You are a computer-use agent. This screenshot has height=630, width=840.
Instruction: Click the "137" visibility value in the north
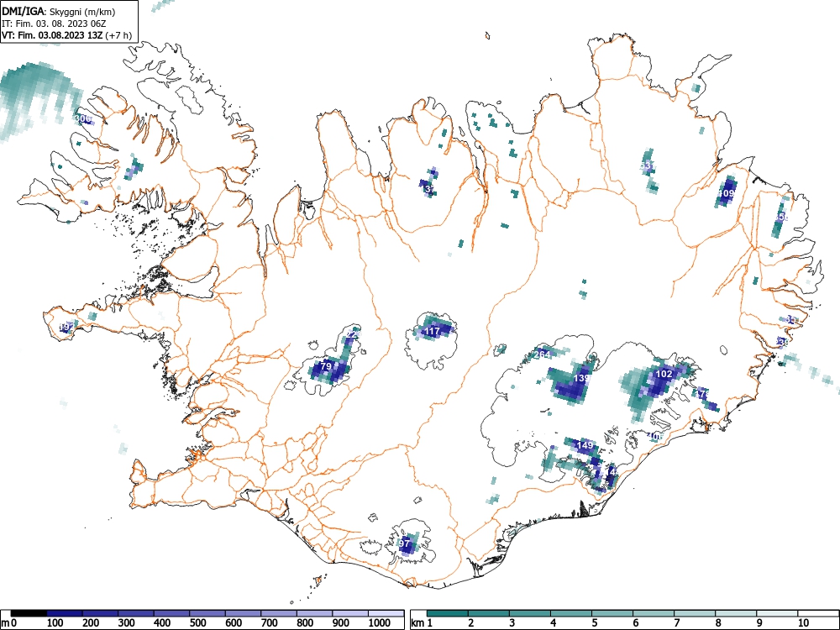[x=428, y=189]
